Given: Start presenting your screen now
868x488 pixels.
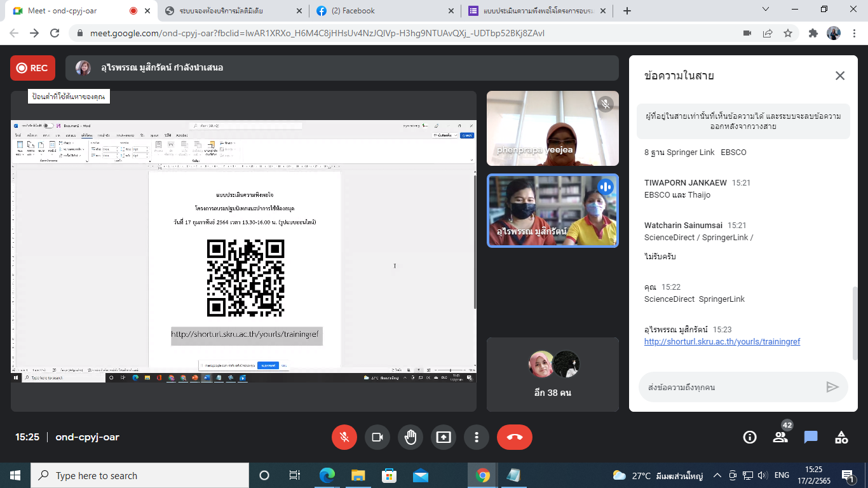Looking at the screenshot, I should (x=444, y=437).
